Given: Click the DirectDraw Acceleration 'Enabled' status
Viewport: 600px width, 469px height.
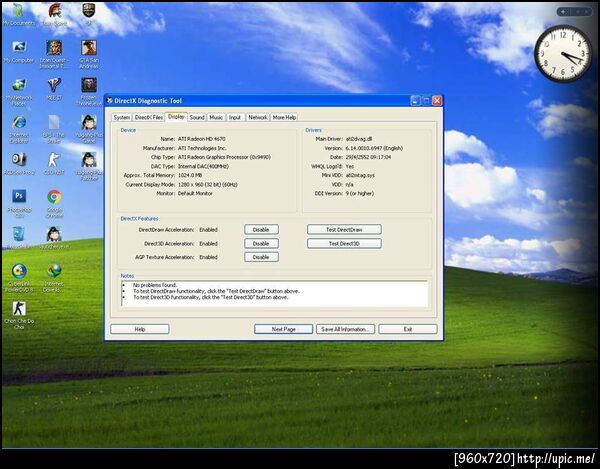Looking at the screenshot, I should pyautogui.click(x=209, y=230).
